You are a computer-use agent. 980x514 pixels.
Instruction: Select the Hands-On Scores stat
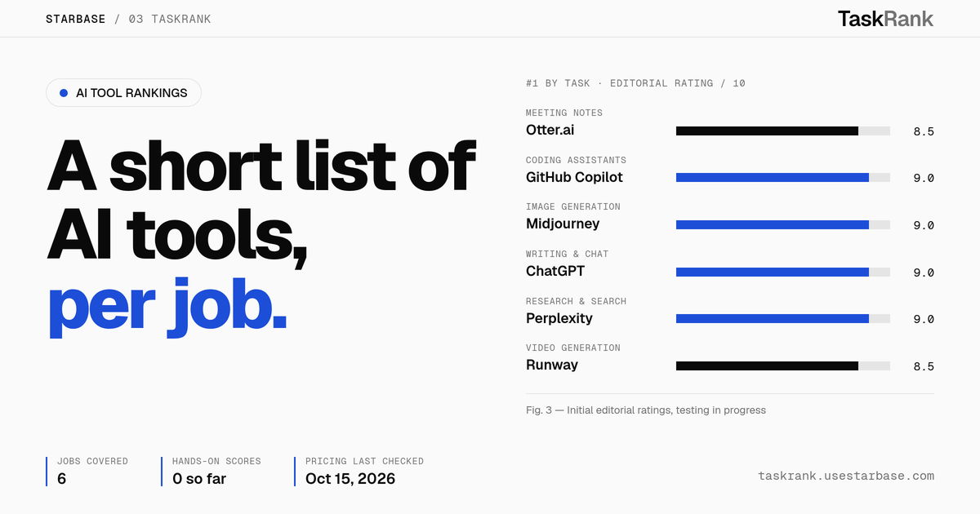click(216, 472)
